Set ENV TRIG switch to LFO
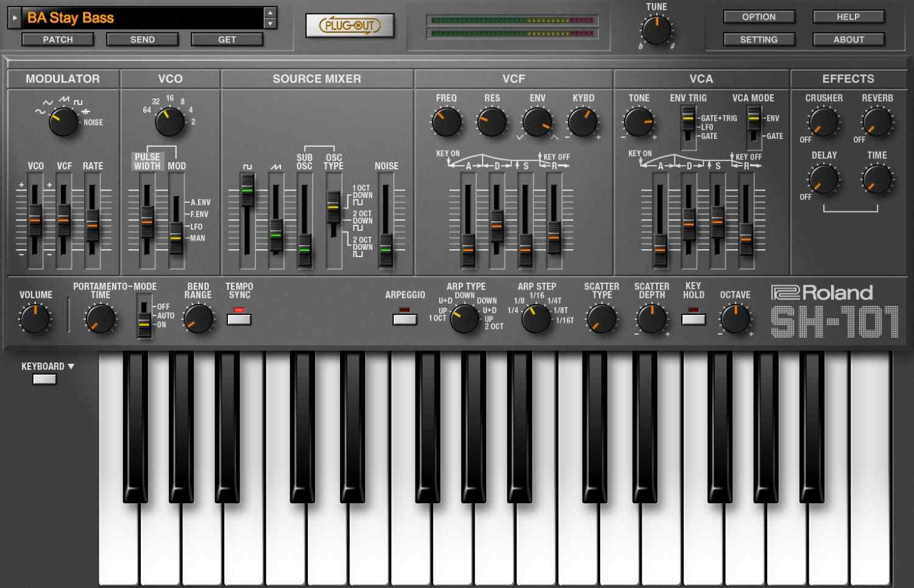This screenshot has height=588, width=914. [x=687, y=128]
